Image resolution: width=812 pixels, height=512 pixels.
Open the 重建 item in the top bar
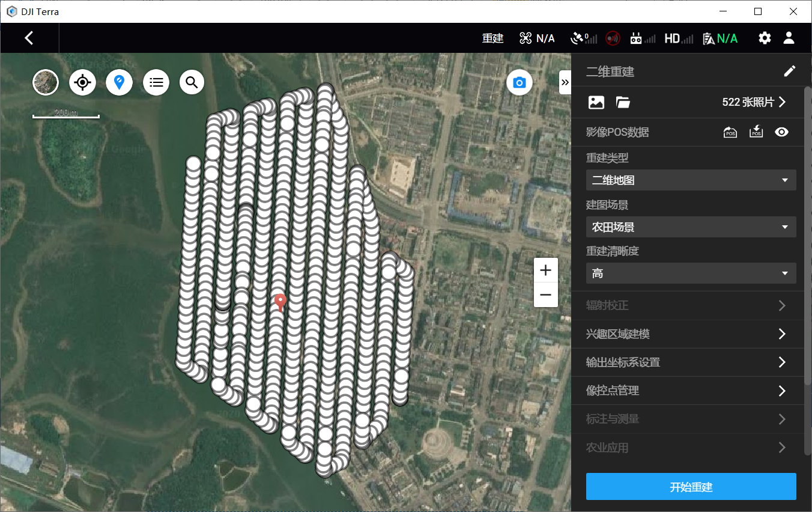point(492,38)
